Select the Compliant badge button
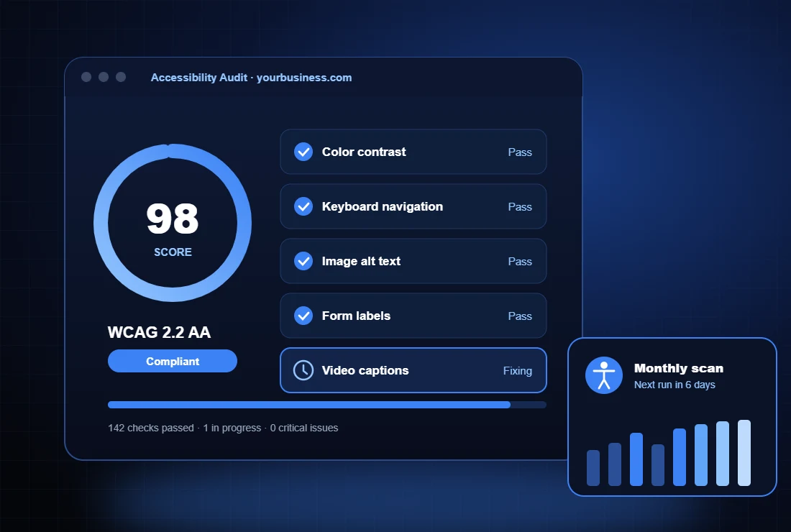Viewport: 791px width, 532px height. (x=173, y=361)
